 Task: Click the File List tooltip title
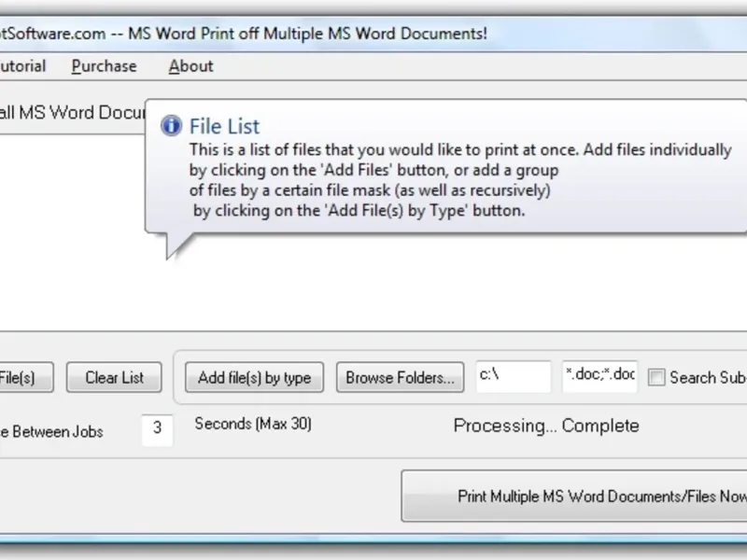pos(224,127)
